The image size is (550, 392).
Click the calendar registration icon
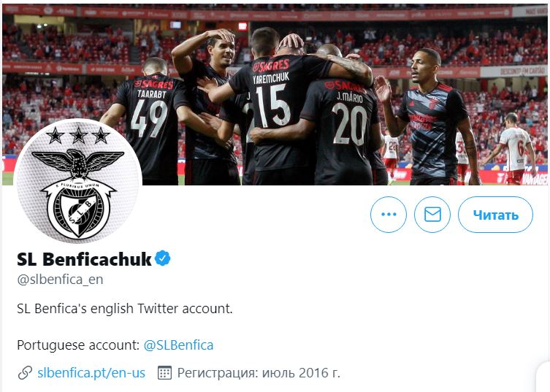pos(164,373)
